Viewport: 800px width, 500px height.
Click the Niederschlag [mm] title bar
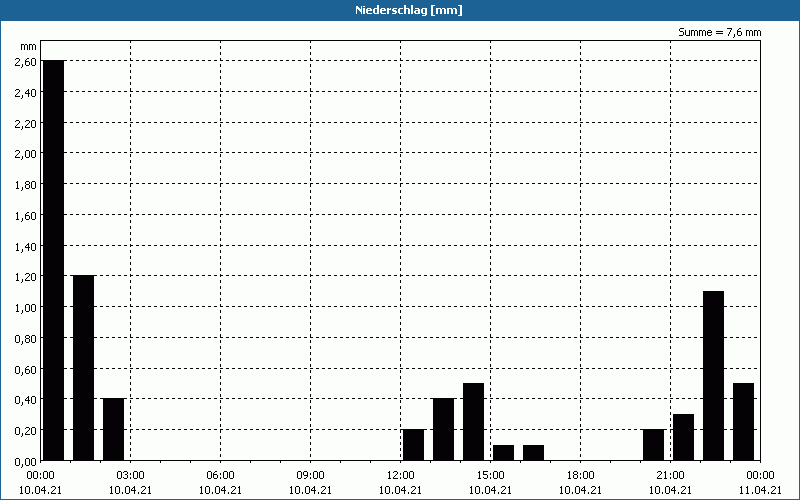point(400,10)
